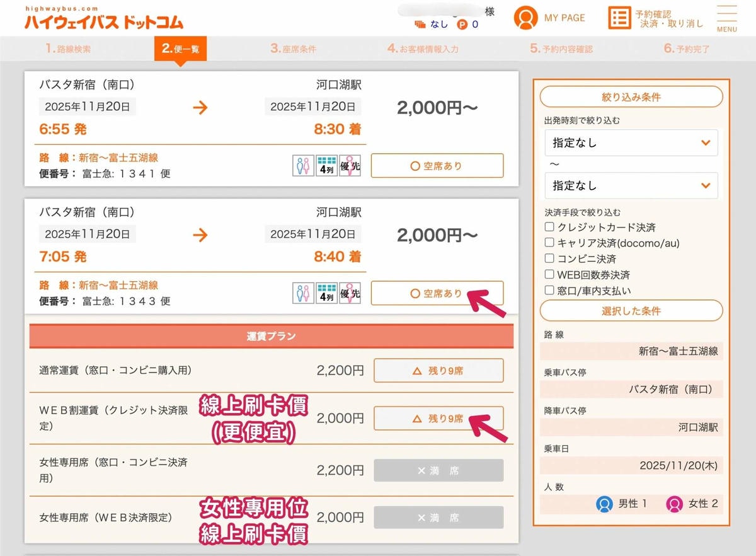Click the 選択した条件 header button
756x556 pixels.
pos(631,311)
